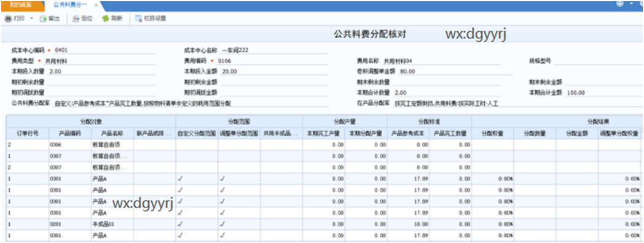Click the empty 期末剩余数量 field

click(x=447, y=82)
